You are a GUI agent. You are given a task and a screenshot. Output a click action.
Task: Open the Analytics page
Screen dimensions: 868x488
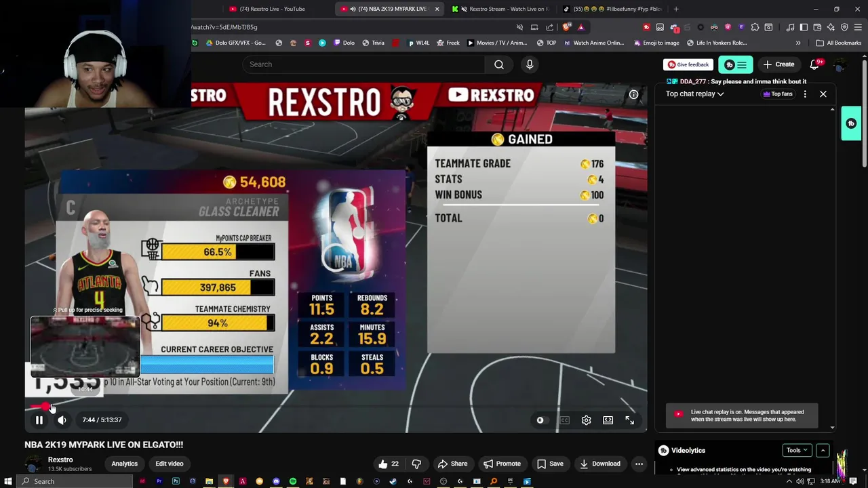(124, 464)
